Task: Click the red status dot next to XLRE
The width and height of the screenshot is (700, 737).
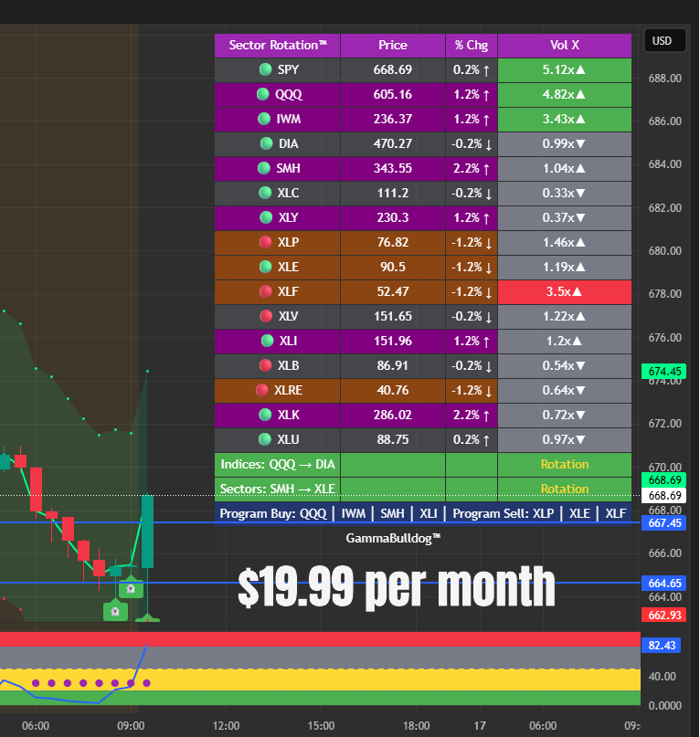Action: click(x=261, y=390)
